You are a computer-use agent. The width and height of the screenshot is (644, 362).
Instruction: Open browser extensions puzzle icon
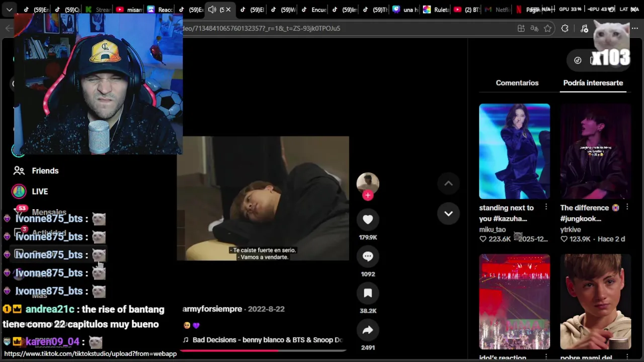565,28
